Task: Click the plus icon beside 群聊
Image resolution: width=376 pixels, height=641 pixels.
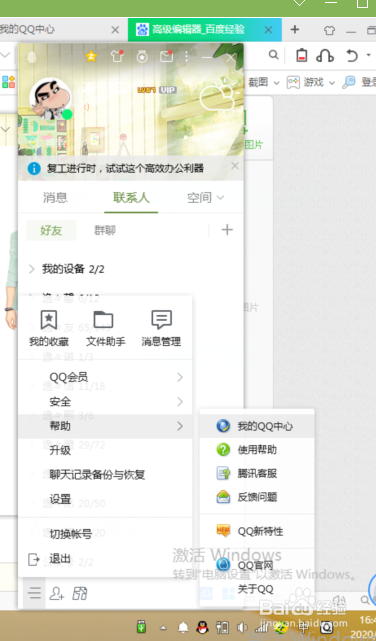Action: click(x=227, y=230)
